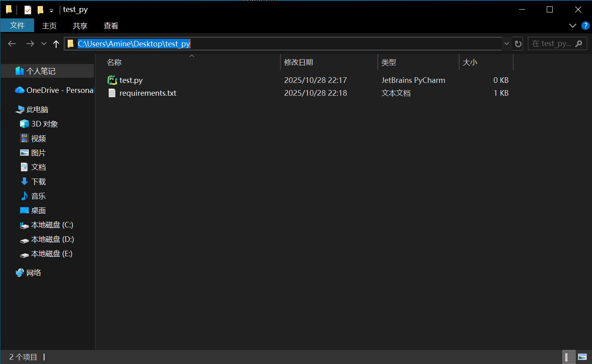This screenshot has width=592, height=364.
Task: Open the recent locations dropdown arrow
Action: [44, 44]
